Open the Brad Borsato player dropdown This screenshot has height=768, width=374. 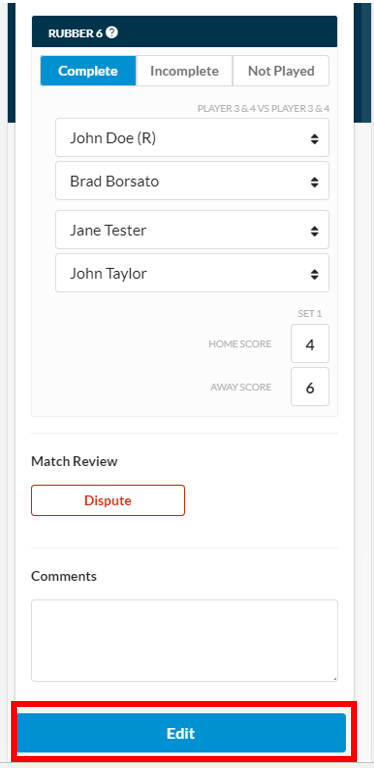192,181
